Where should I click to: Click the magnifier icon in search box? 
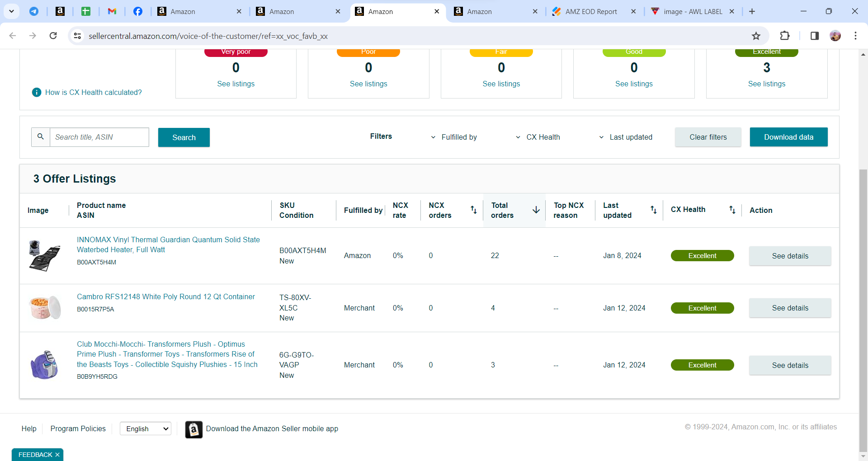(x=41, y=137)
